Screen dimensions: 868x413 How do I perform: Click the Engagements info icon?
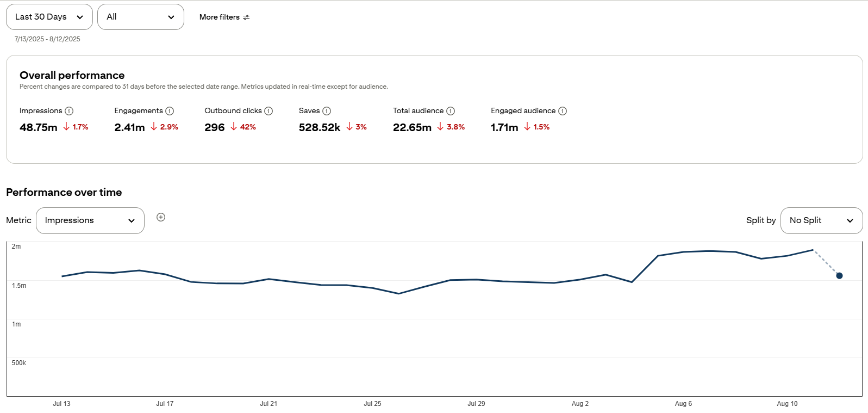click(x=170, y=111)
